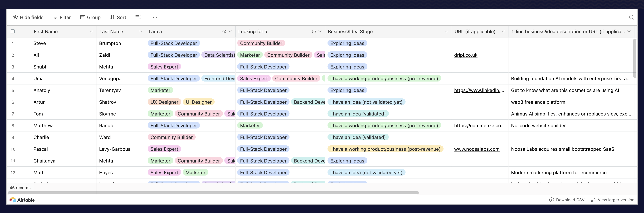Image resolution: width=644 pixels, height=213 pixels.
Task: Toggle the select-all checkbox in header
Action: tap(13, 32)
